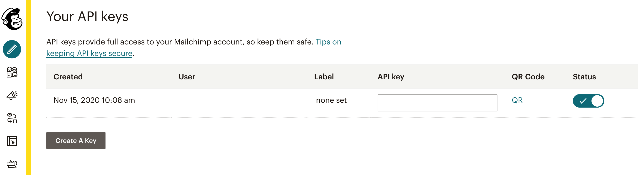Click inside the API key field

point(437,103)
